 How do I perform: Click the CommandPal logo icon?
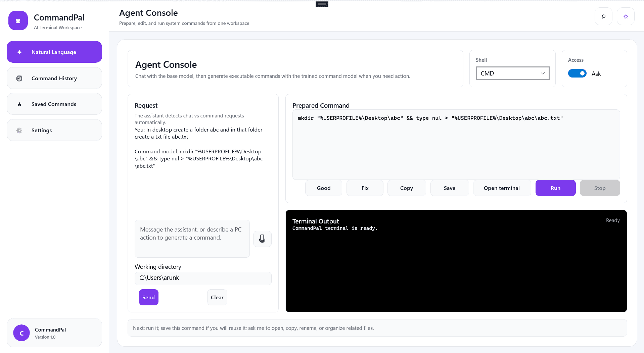(x=18, y=21)
